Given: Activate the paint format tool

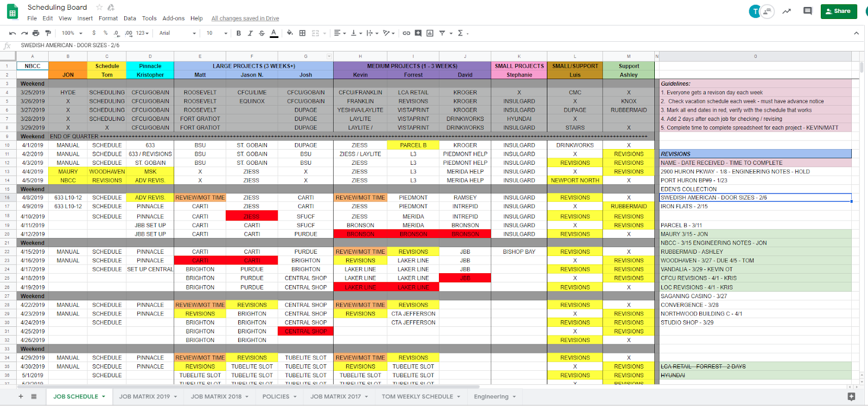Looking at the screenshot, I should (48, 33).
